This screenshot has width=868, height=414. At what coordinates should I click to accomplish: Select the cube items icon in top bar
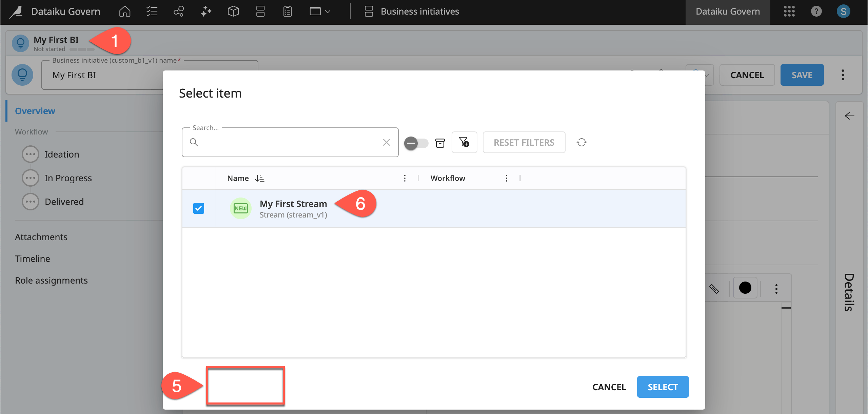coord(233,11)
